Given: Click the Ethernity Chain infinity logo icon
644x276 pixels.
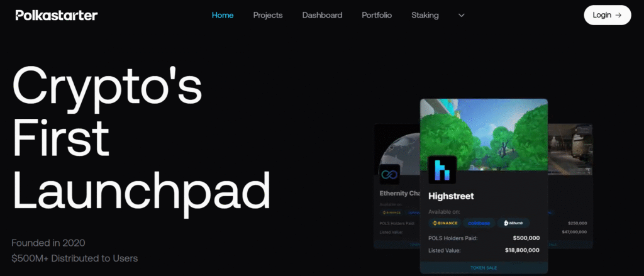Looking at the screenshot, I should 389,175.
